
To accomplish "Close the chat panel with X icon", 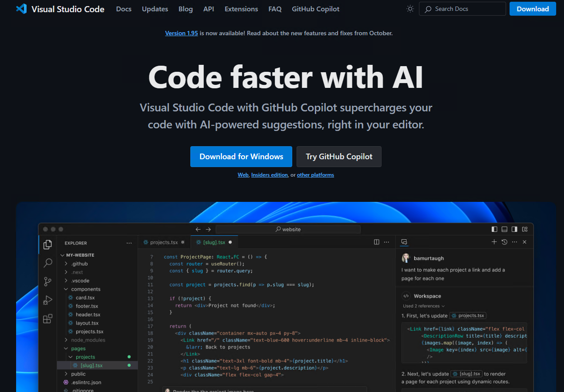I will pyautogui.click(x=524, y=242).
